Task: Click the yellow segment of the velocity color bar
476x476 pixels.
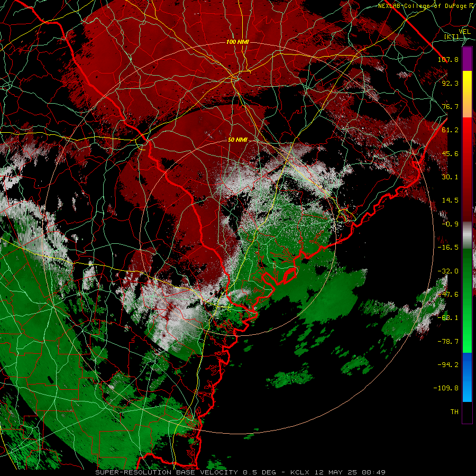Action: (467, 84)
